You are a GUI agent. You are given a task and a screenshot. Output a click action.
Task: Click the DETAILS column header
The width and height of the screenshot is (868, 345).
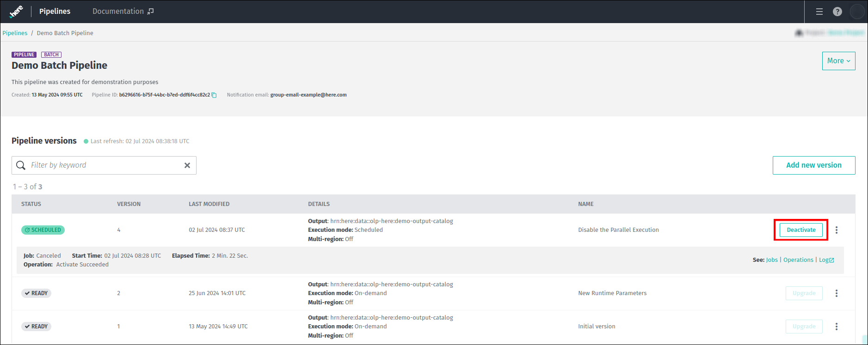pyautogui.click(x=319, y=204)
